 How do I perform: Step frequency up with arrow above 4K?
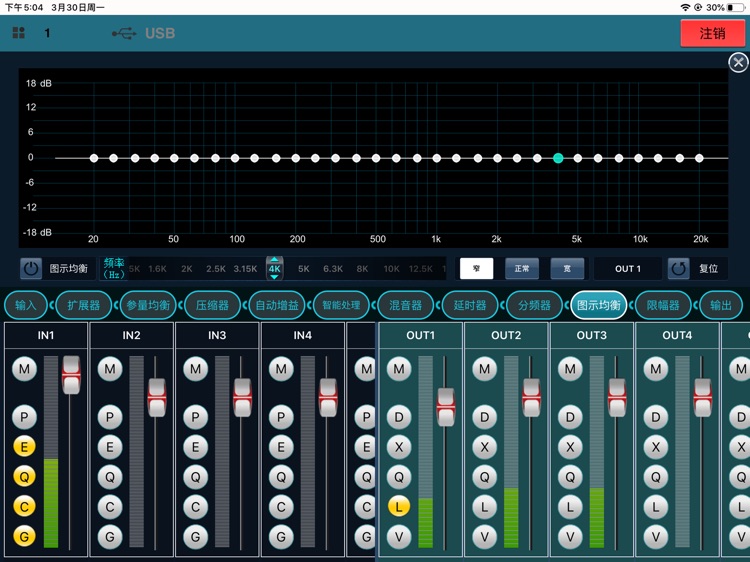coord(275,260)
